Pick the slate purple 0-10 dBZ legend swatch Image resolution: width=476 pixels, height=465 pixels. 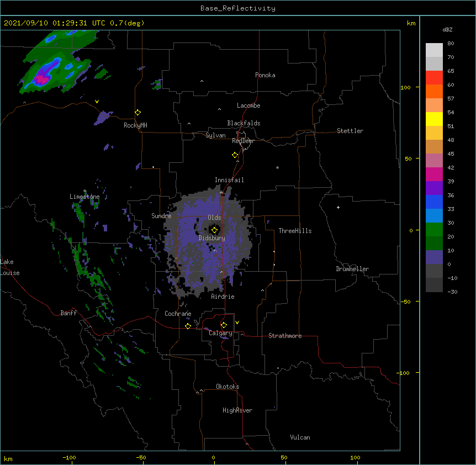(434, 257)
